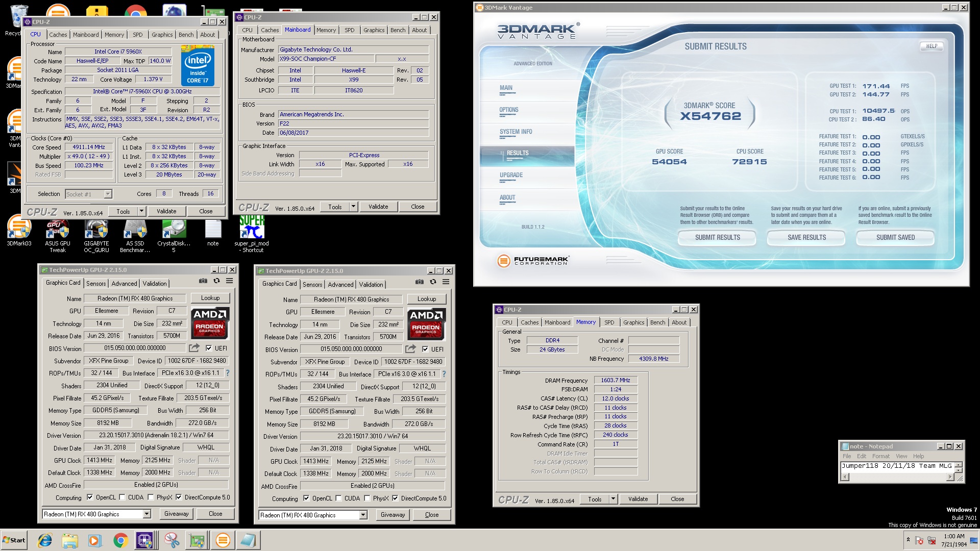
Task: Open the Graphics tab in the Memory CPU-Z window
Action: [x=633, y=322]
